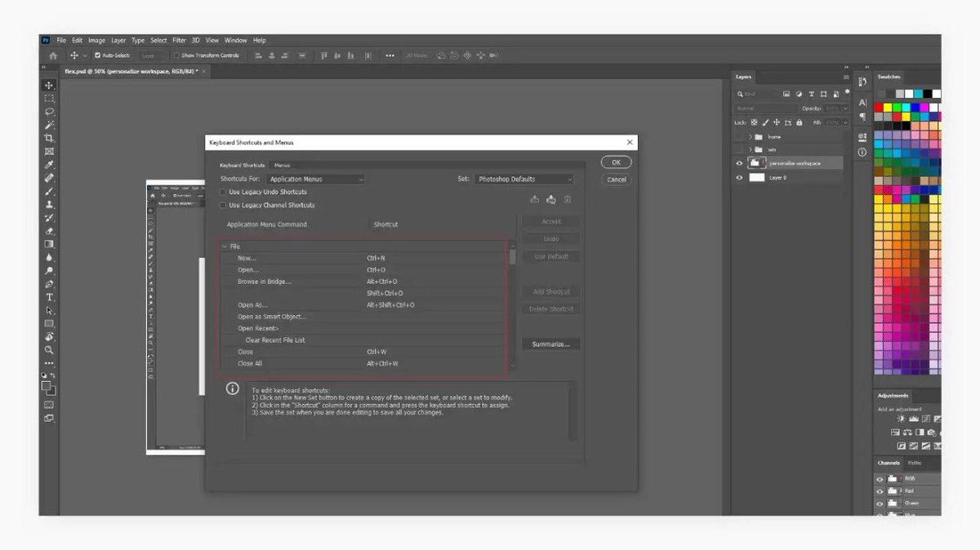Select the Horizontal Type tool

click(49, 297)
